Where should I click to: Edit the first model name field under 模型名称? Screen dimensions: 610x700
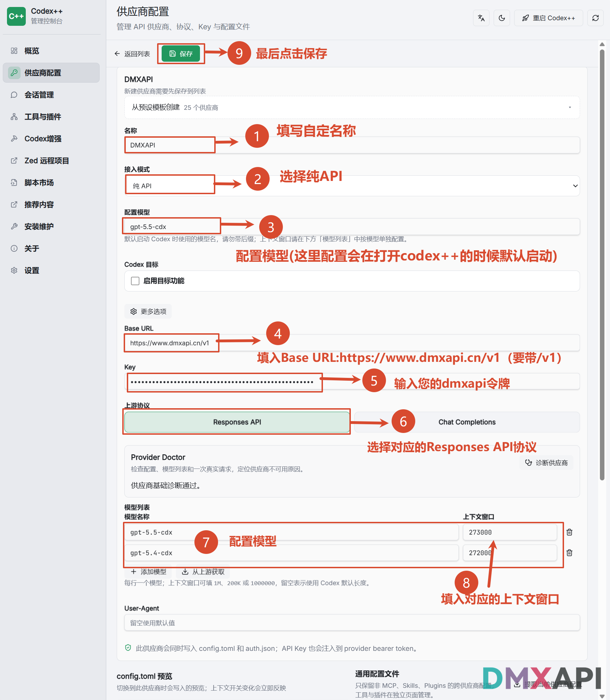(x=291, y=532)
